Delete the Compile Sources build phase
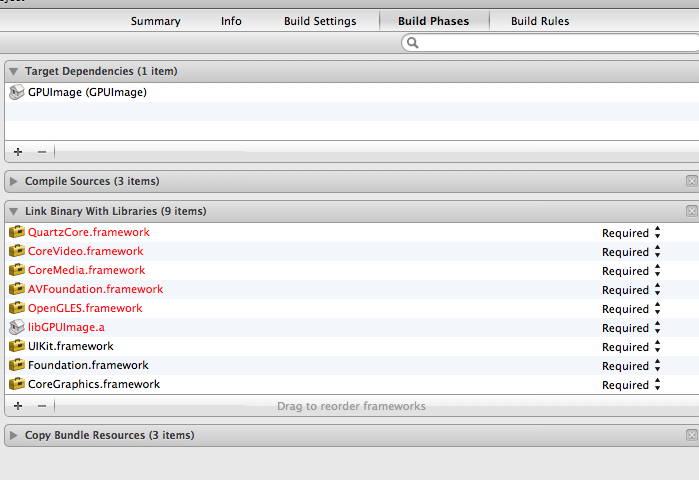 (x=691, y=181)
